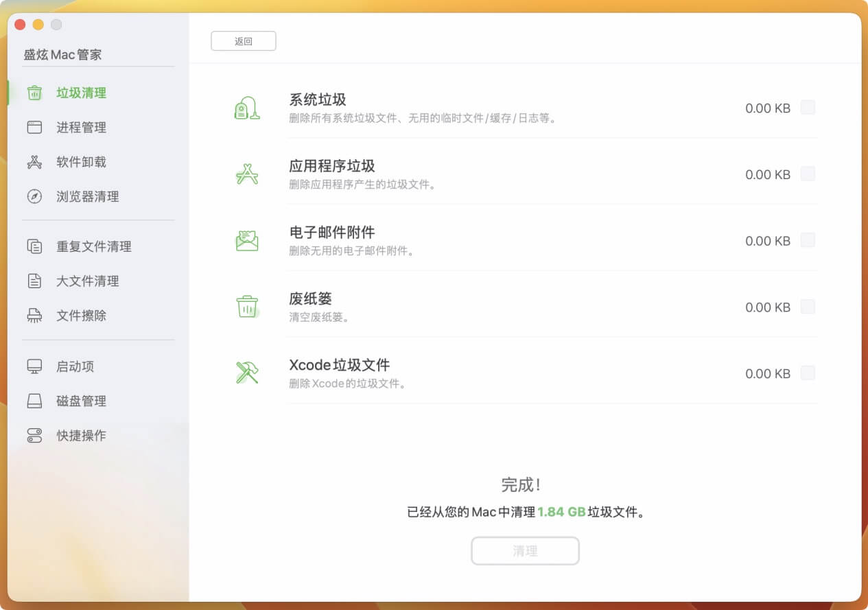Click the 返回 button at the top
The height and width of the screenshot is (610, 868).
pos(244,40)
